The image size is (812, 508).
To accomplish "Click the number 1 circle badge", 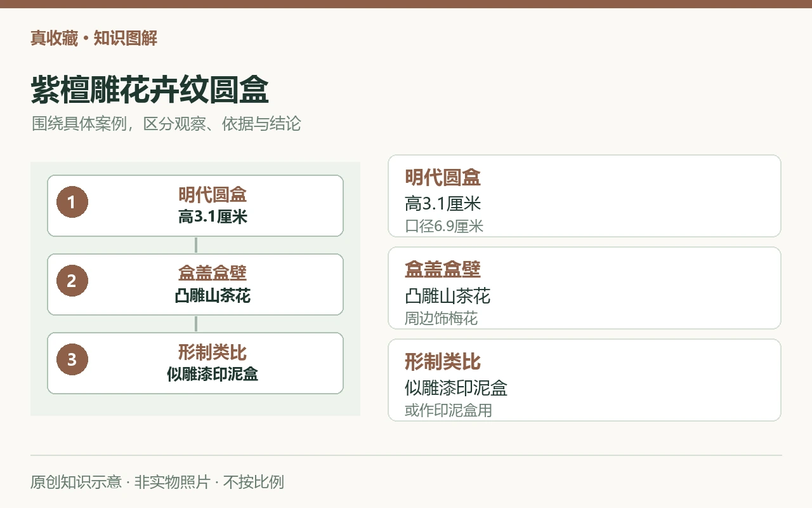I will point(72,202).
